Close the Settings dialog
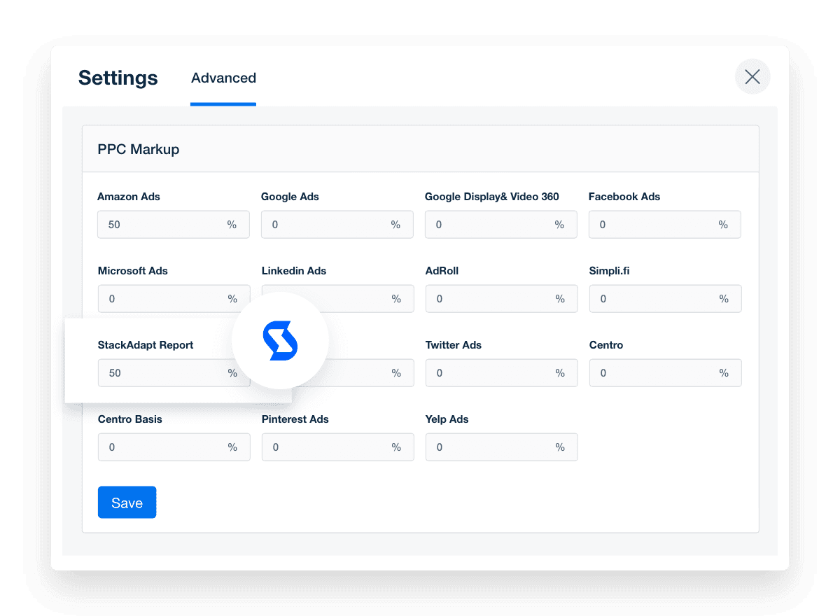The width and height of the screenshot is (840, 616). coord(752,76)
